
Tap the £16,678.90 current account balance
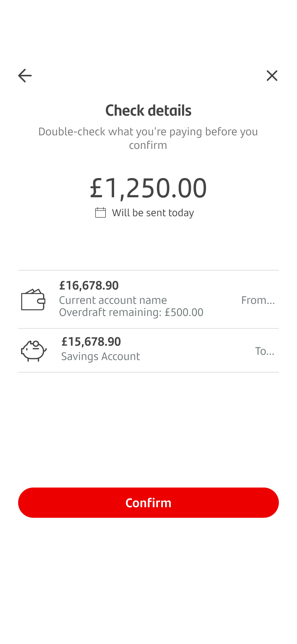click(89, 285)
